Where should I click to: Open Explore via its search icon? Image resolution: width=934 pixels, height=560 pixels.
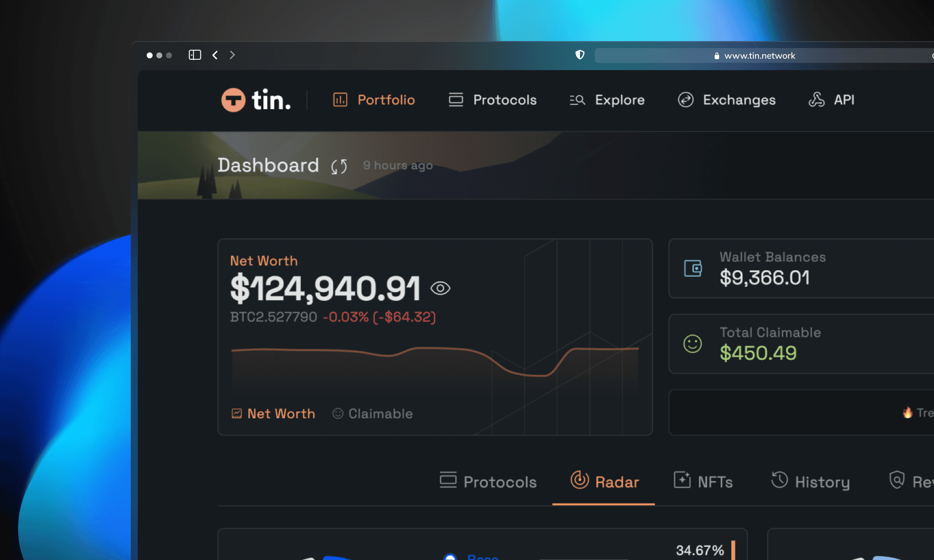coord(577,100)
